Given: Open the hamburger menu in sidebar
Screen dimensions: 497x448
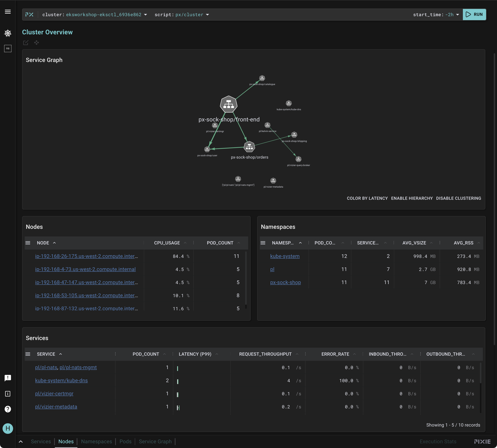Looking at the screenshot, I should point(8,12).
